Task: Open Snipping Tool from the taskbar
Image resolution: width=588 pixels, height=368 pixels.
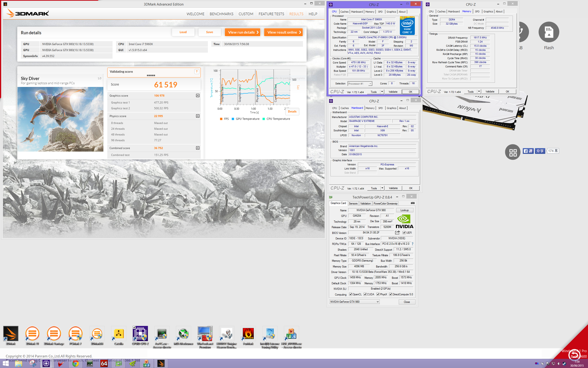Action: tap(33, 364)
